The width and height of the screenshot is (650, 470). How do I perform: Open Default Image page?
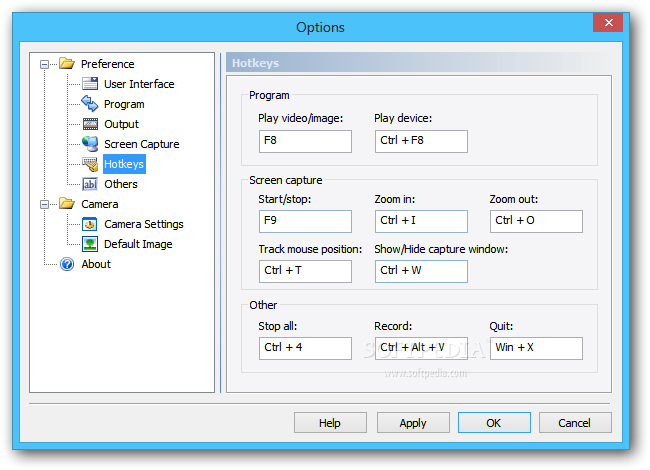point(138,244)
